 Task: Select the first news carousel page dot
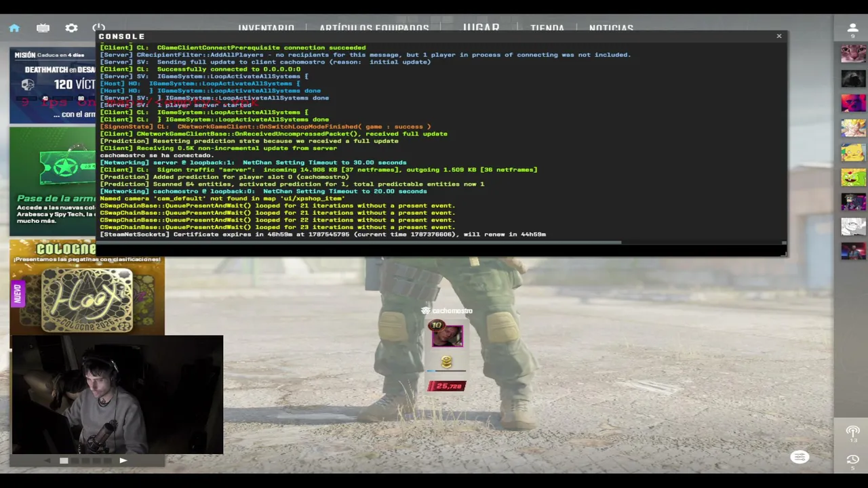64,460
